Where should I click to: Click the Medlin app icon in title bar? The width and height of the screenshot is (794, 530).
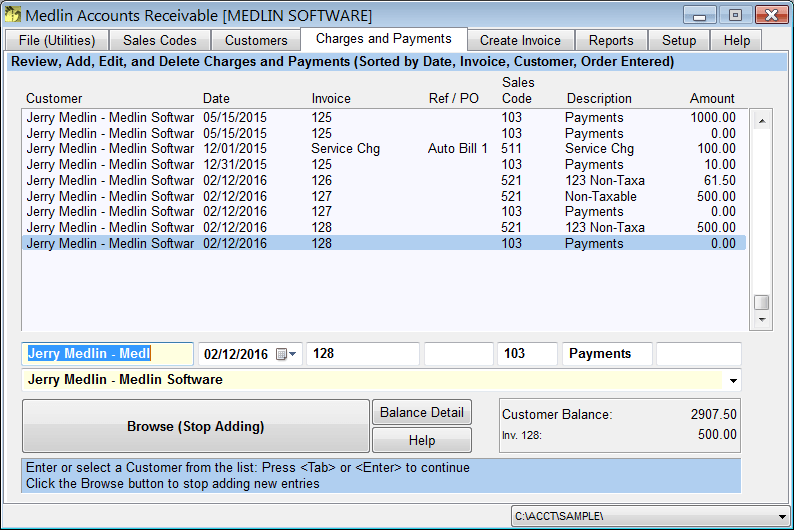(x=13, y=15)
